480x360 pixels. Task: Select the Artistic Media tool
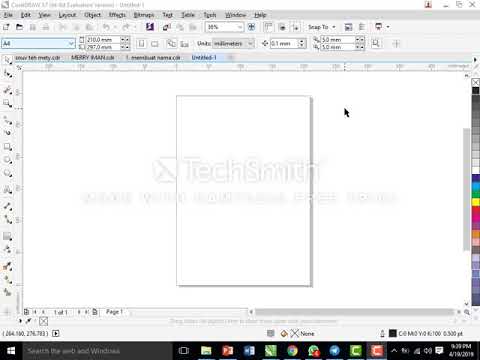point(7,133)
